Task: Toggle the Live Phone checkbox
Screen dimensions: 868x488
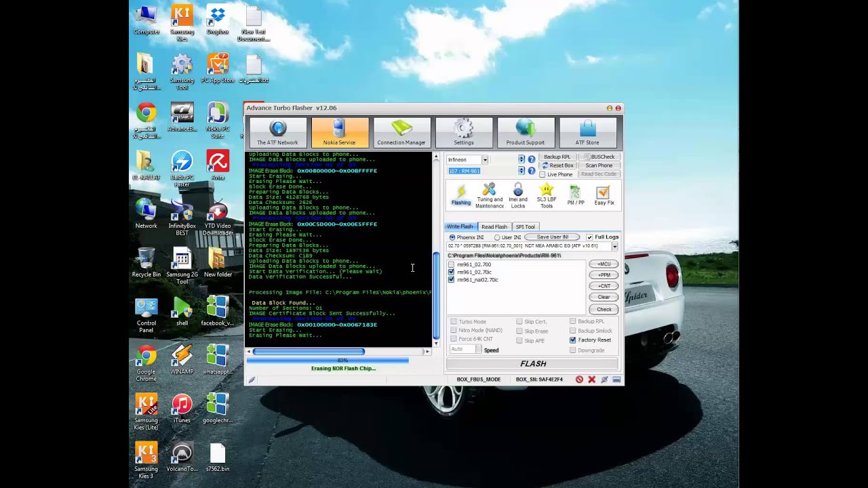Action: tap(542, 174)
